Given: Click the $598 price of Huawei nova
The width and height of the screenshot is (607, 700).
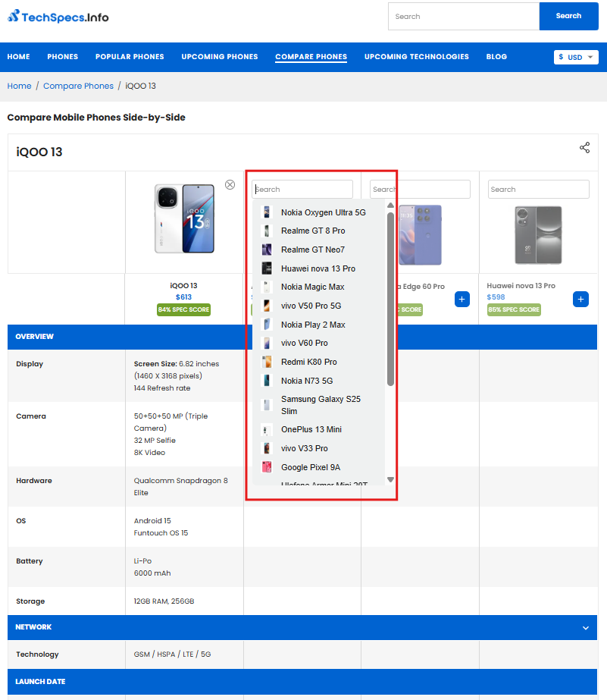Looking at the screenshot, I should (496, 297).
